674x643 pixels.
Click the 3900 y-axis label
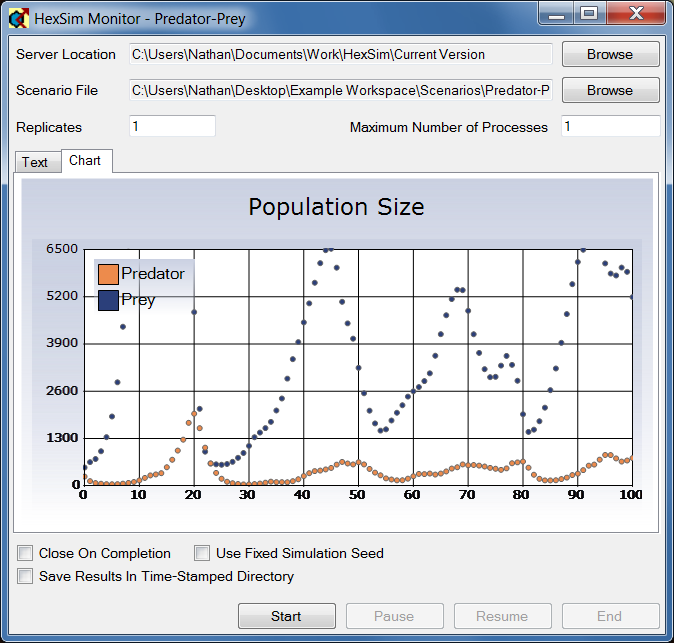point(62,343)
